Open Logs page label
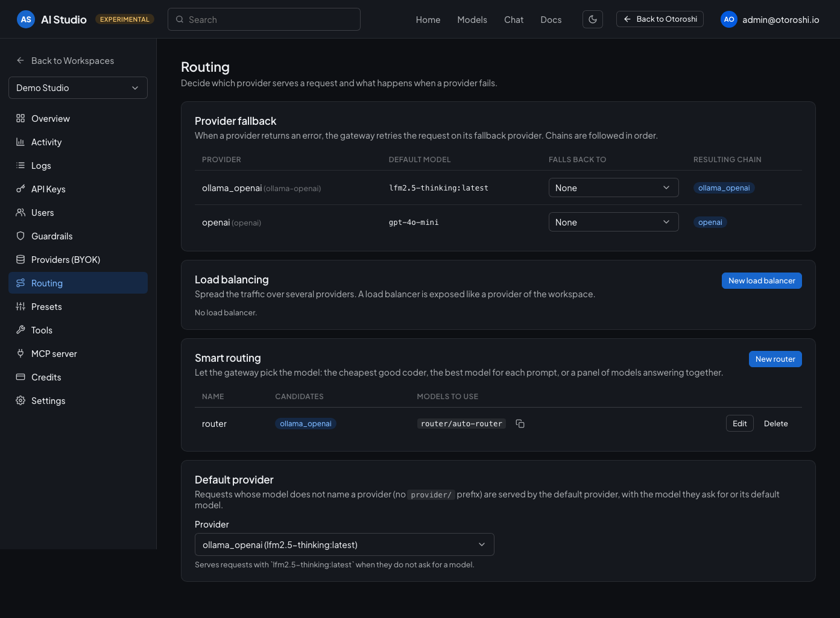840x618 pixels. pyautogui.click(x=41, y=165)
